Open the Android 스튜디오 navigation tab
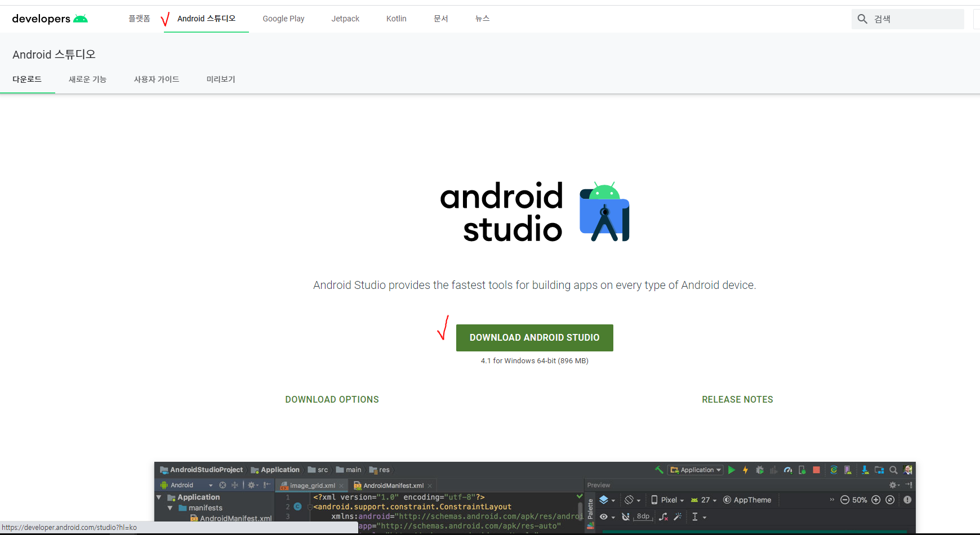The image size is (980, 535). coord(206,19)
